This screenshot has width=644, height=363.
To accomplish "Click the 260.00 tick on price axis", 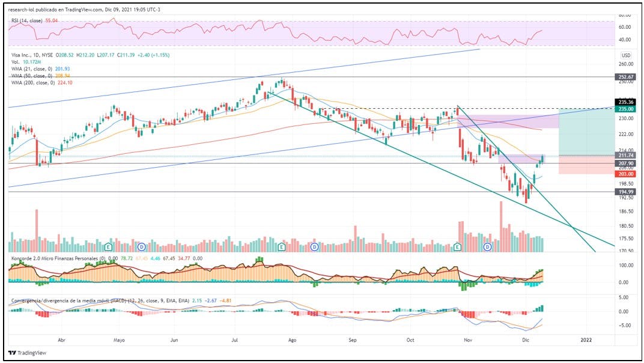I will [x=626, y=64].
